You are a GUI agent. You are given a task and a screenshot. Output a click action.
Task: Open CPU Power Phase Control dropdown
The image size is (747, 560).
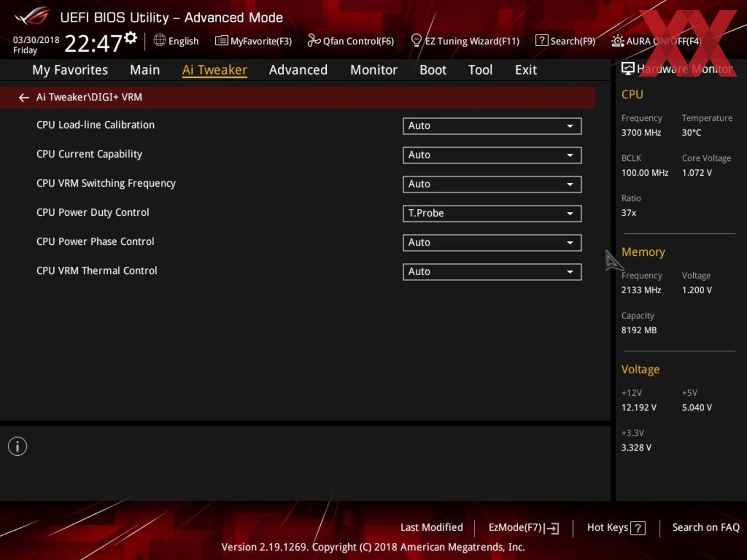[492, 242]
